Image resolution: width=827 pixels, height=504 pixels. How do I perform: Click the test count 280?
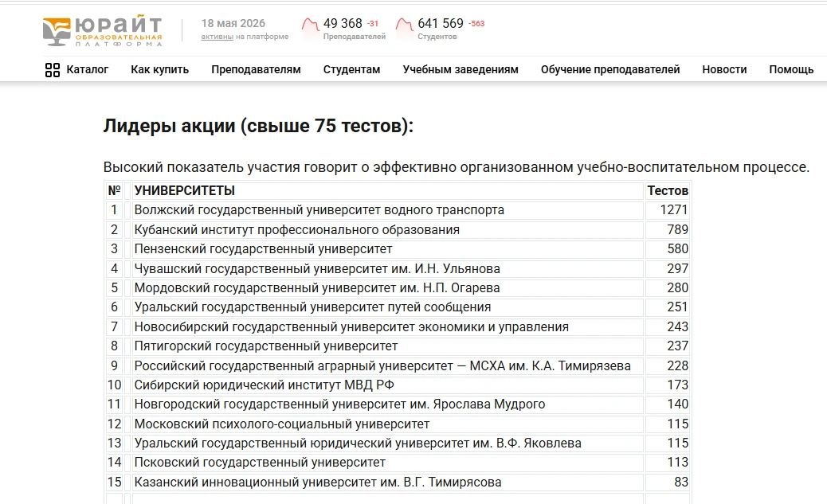tap(678, 288)
